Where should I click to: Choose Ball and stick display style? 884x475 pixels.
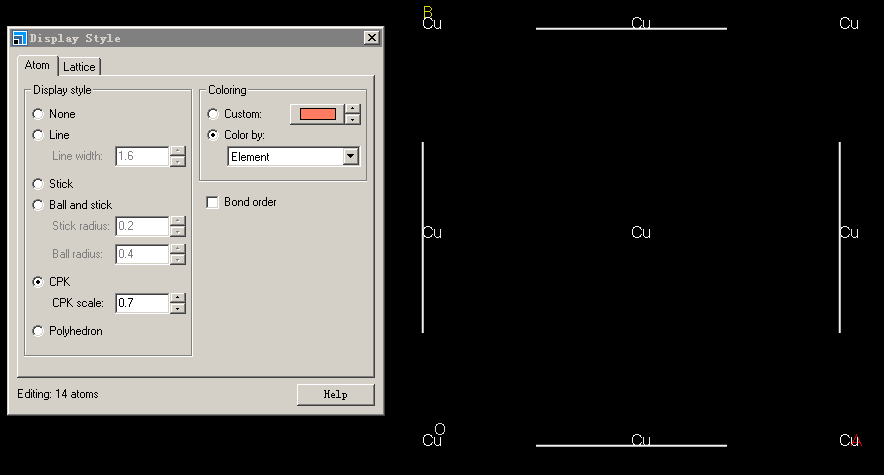tap(38, 205)
